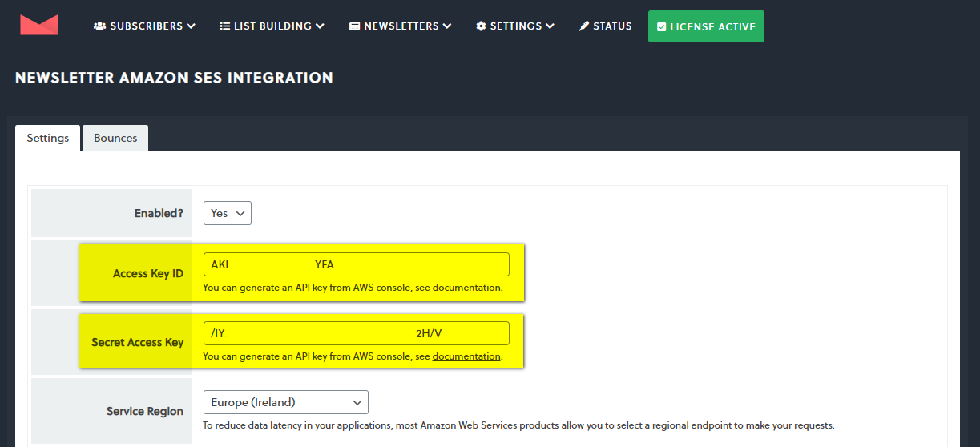The width and height of the screenshot is (980, 447).
Task: Click the Enabled? label
Action: (x=159, y=214)
